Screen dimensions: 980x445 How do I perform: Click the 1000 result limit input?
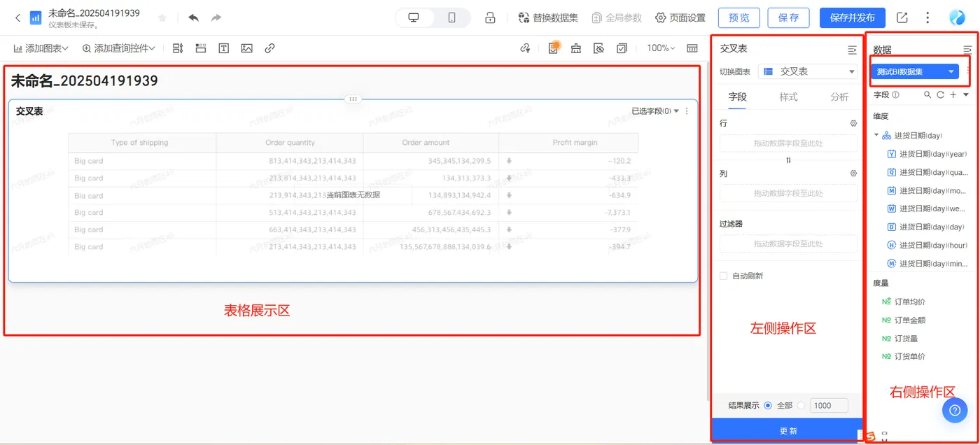point(829,405)
